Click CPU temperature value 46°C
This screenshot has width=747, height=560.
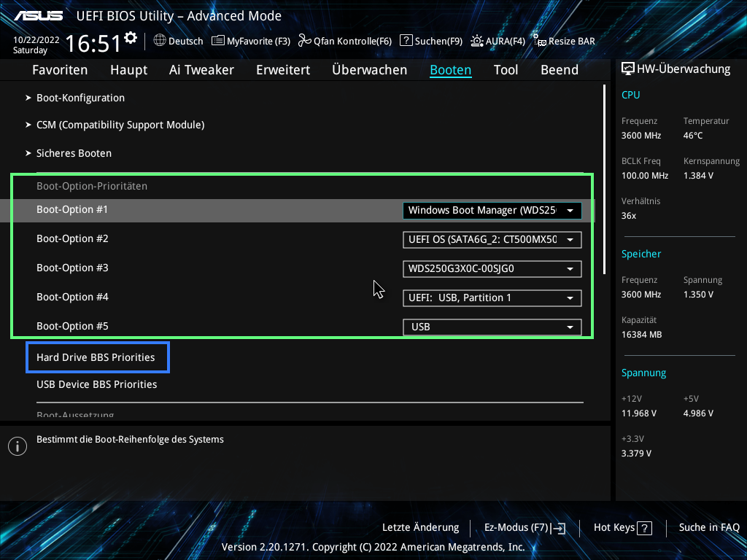coord(693,135)
